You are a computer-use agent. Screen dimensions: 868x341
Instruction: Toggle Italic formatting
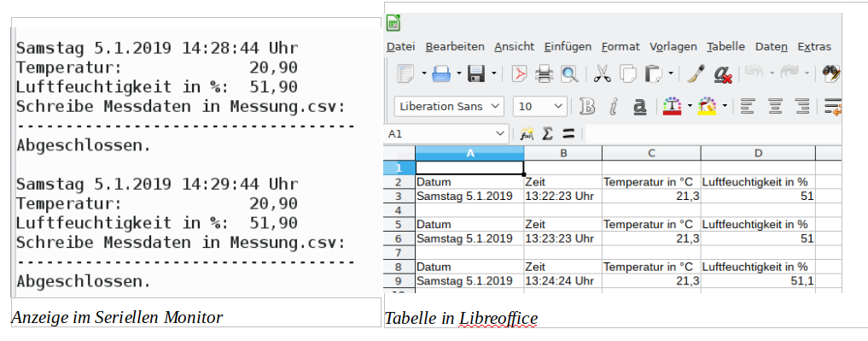pos(614,106)
